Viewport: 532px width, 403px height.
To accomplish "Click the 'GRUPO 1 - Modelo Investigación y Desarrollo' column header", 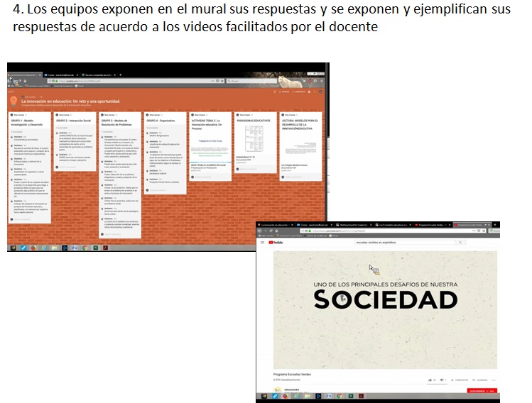I will tap(28, 121).
